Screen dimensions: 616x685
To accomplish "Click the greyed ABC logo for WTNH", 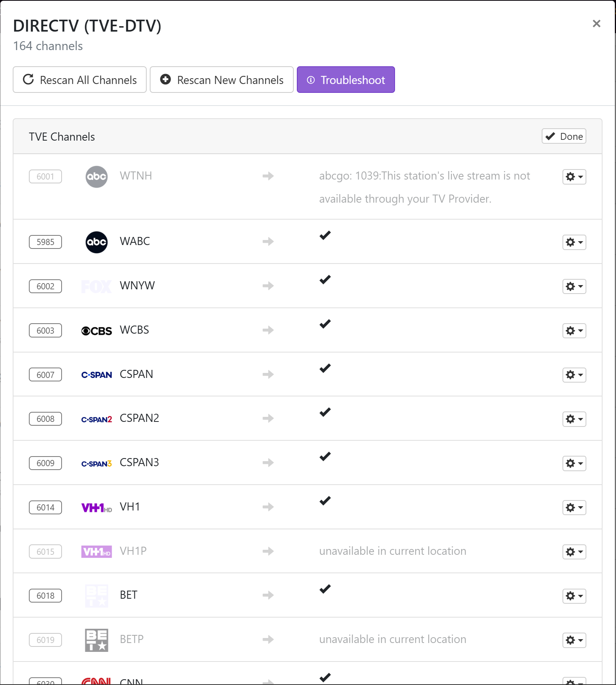I will pyautogui.click(x=96, y=177).
